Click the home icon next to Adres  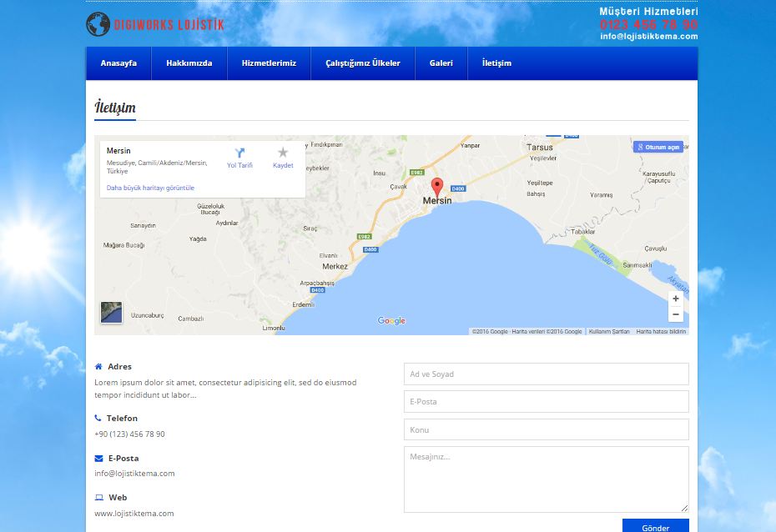(98, 366)
